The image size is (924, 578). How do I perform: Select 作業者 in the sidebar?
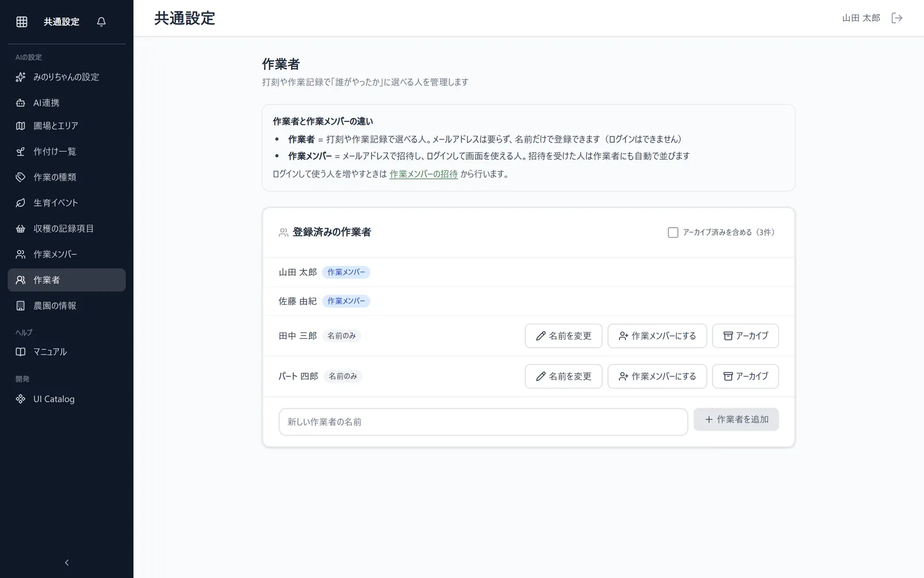[x=66, y=280]
